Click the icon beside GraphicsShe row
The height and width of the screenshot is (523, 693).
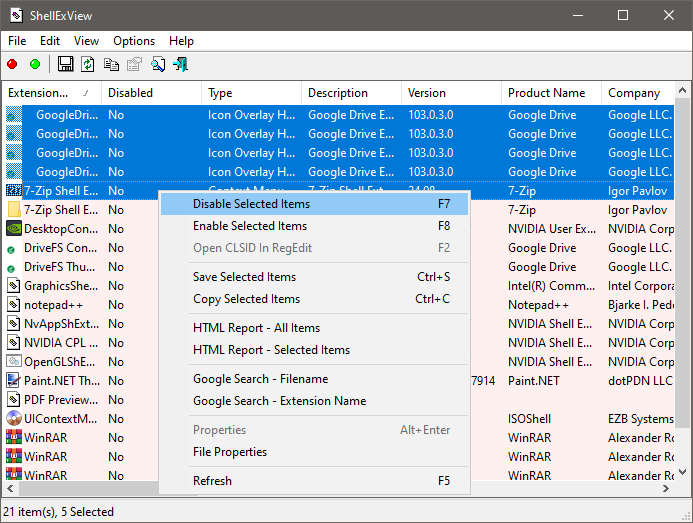point(14,286)
